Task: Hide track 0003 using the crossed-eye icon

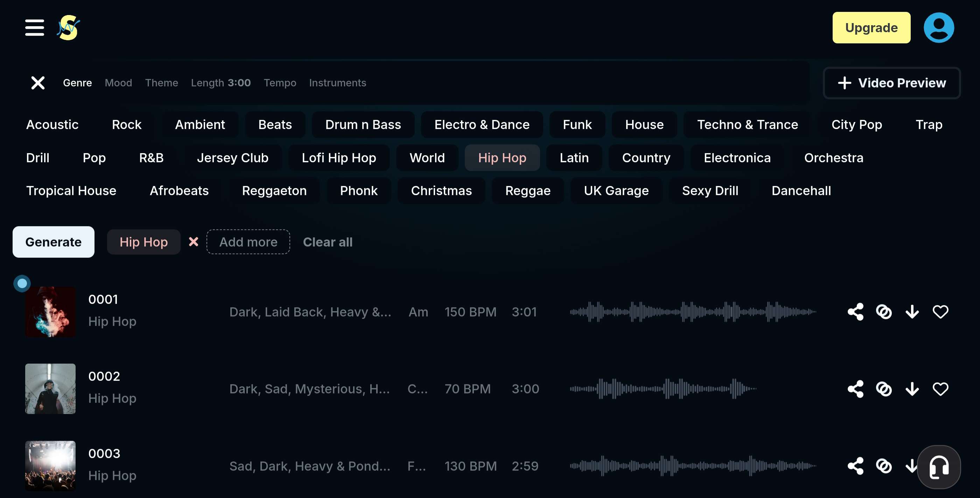Action: point(883,466)
